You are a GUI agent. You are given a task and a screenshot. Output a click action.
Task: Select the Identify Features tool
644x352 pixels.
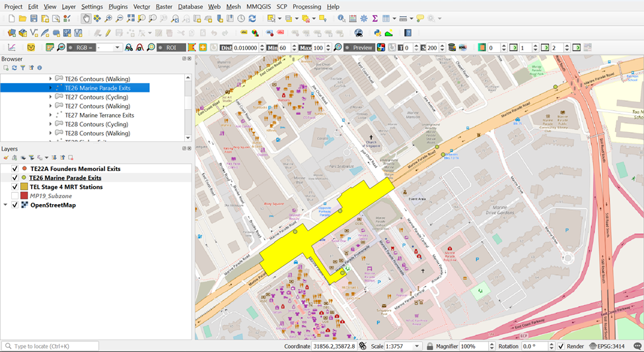341,18
